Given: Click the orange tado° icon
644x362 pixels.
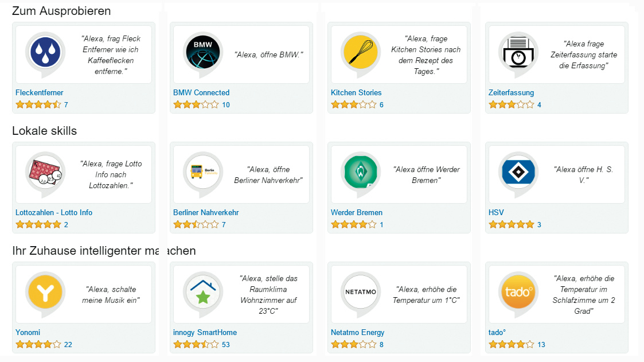Looking at the screenshot, I should [518, 292].
